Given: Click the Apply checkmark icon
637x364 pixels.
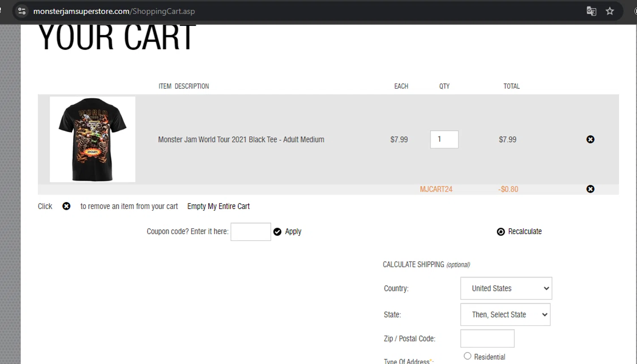Looking at the screenshot, I should coord(277,231).
